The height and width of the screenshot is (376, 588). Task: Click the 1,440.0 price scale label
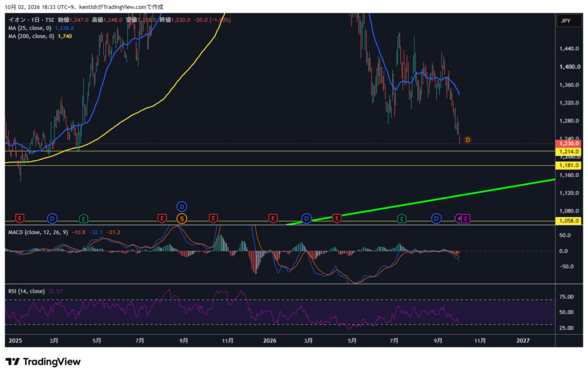tap(569, 49)
